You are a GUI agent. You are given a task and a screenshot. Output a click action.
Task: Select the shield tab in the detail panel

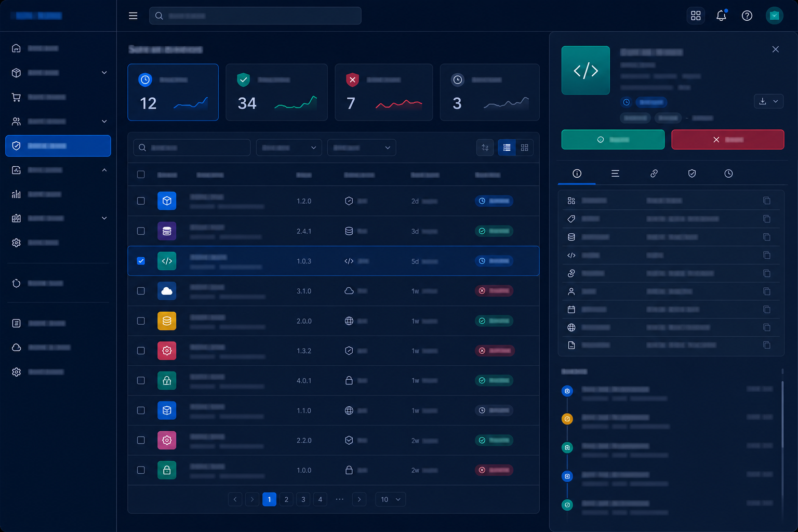coord(692,174)
